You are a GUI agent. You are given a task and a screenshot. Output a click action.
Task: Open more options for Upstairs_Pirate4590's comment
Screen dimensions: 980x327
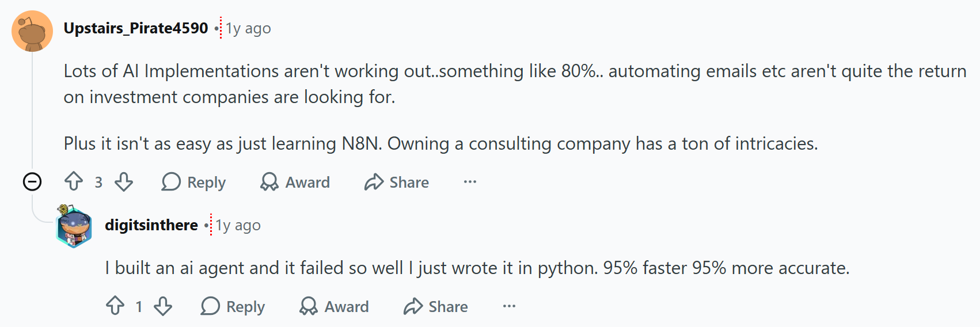click(x=470, y=182)
